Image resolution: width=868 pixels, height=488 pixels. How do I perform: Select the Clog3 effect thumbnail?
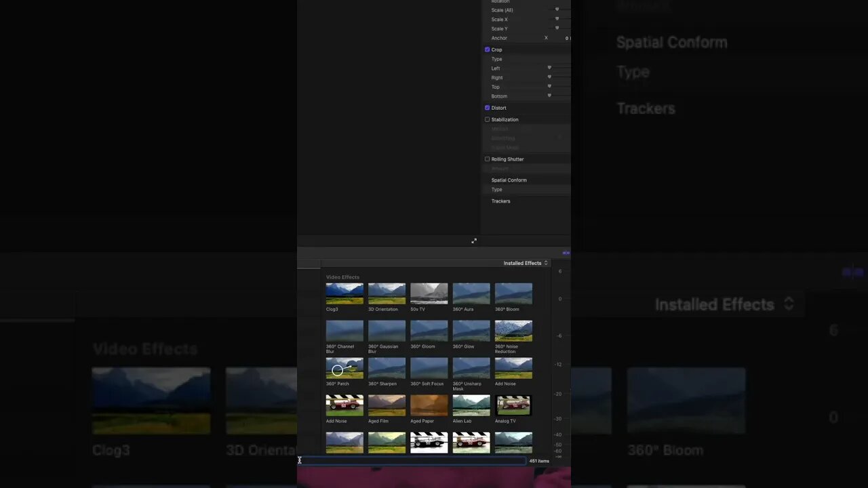click(344, 293)
